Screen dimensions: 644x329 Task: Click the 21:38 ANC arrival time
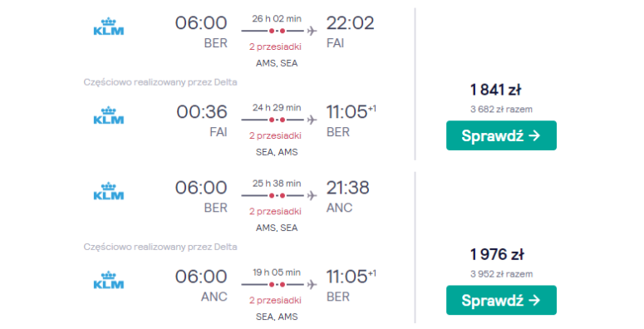[347, 188]
